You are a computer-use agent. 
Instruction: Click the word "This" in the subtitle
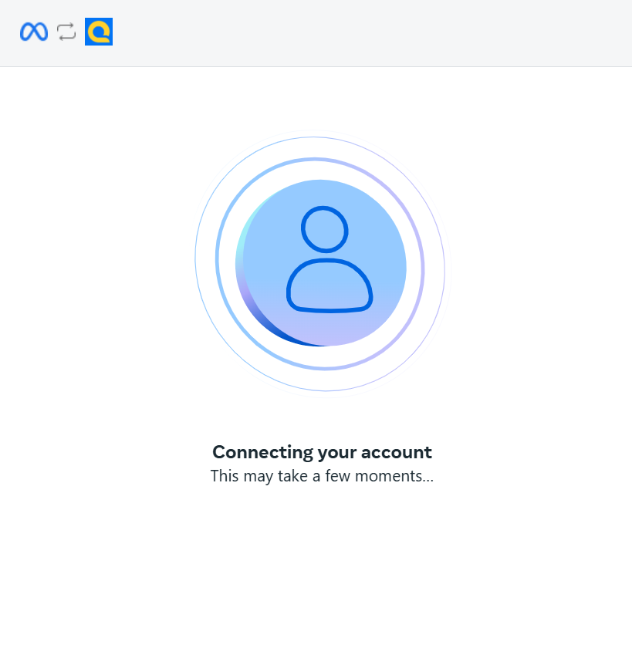coord(225,476)
